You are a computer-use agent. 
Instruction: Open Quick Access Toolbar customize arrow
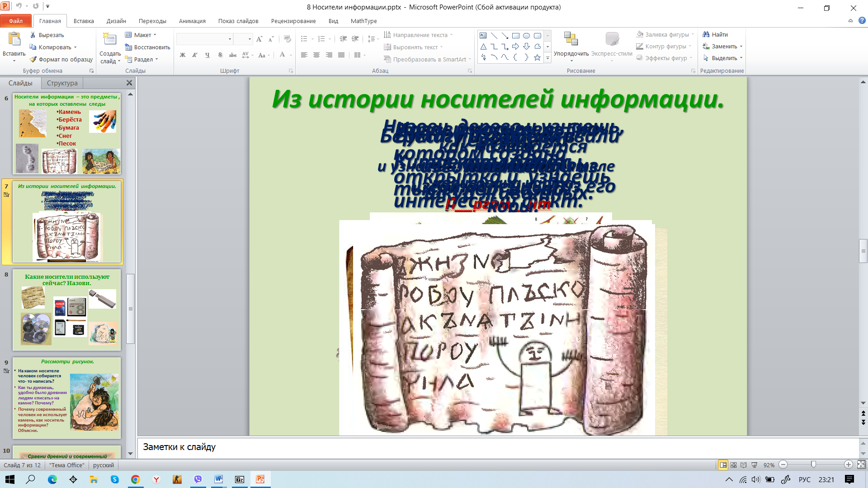coord(48,6)
